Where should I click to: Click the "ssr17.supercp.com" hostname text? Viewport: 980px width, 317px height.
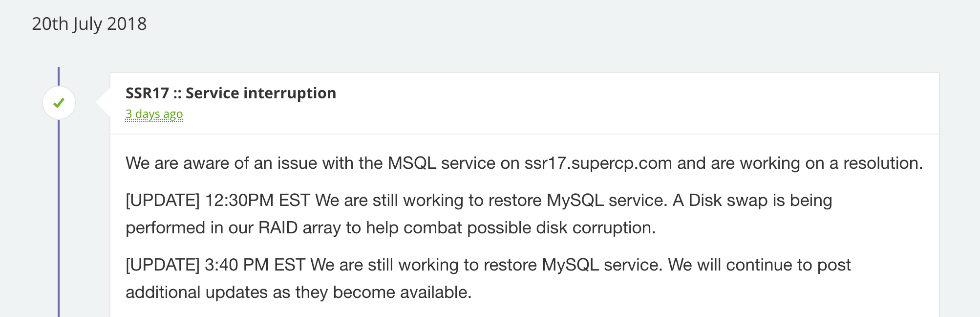click(x=598, y=163)
